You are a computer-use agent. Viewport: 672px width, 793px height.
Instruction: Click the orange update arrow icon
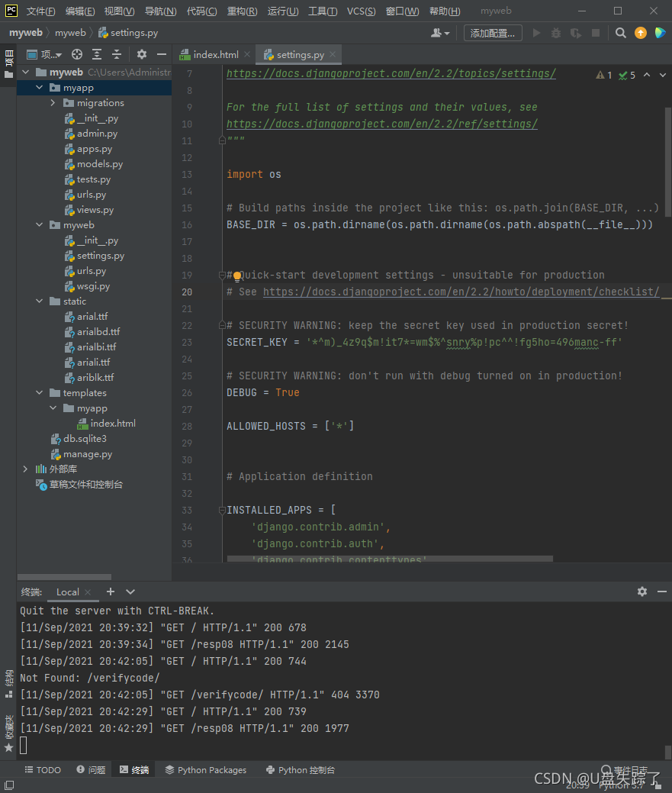tap(641, 33)
